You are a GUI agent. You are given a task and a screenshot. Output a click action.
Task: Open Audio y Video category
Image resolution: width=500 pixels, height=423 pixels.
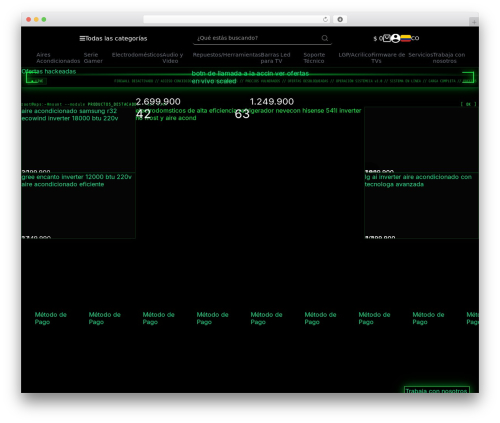point(173,58)
